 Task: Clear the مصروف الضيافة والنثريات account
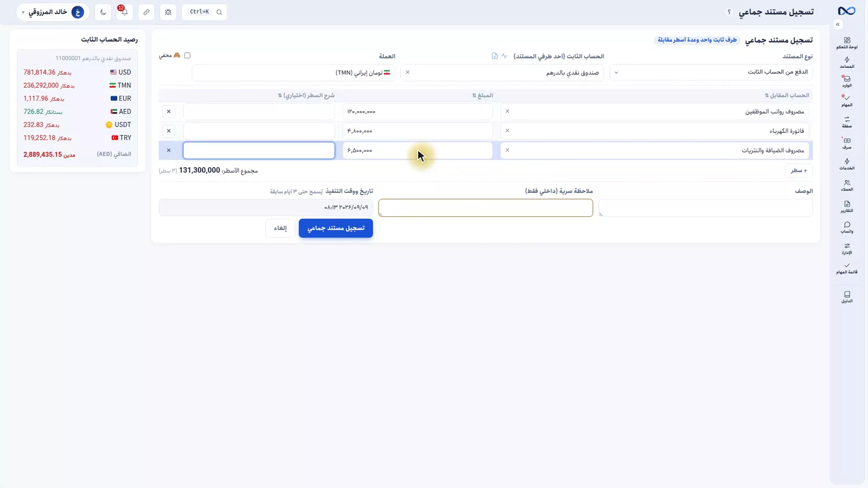tap(507, 150)
